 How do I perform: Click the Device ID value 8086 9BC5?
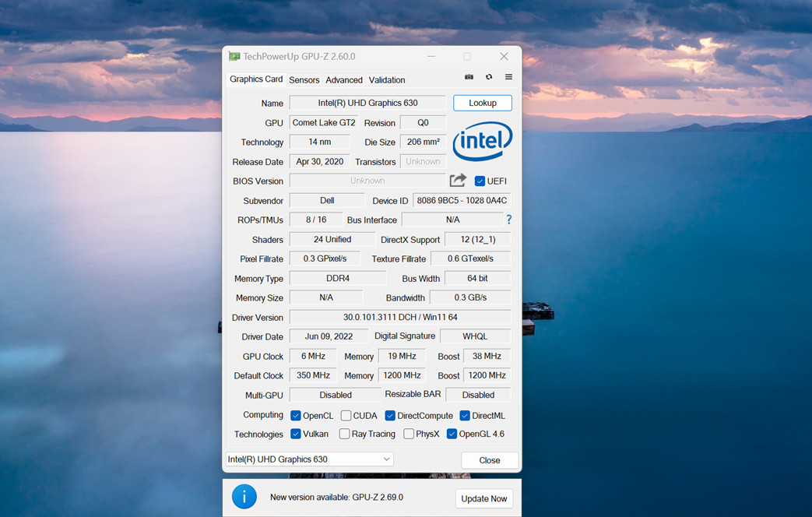[462, 200]
